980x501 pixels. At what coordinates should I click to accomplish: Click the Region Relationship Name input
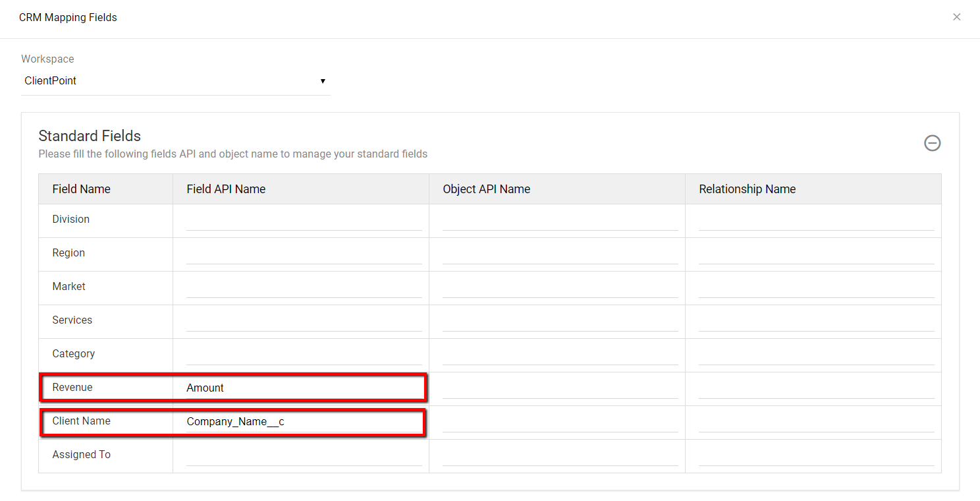pyautogui.click(x=816, y=253)
